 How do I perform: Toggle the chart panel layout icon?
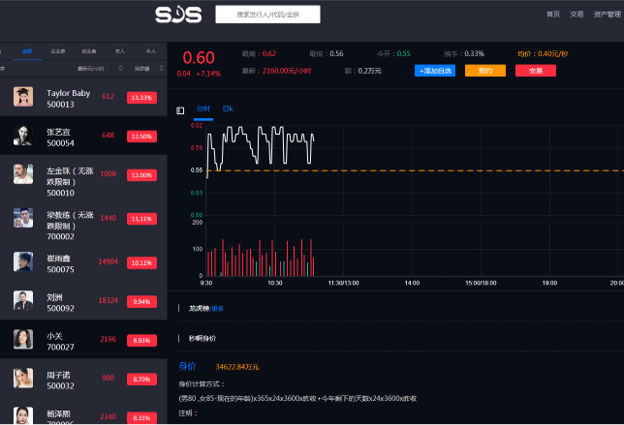click(180, 110)
